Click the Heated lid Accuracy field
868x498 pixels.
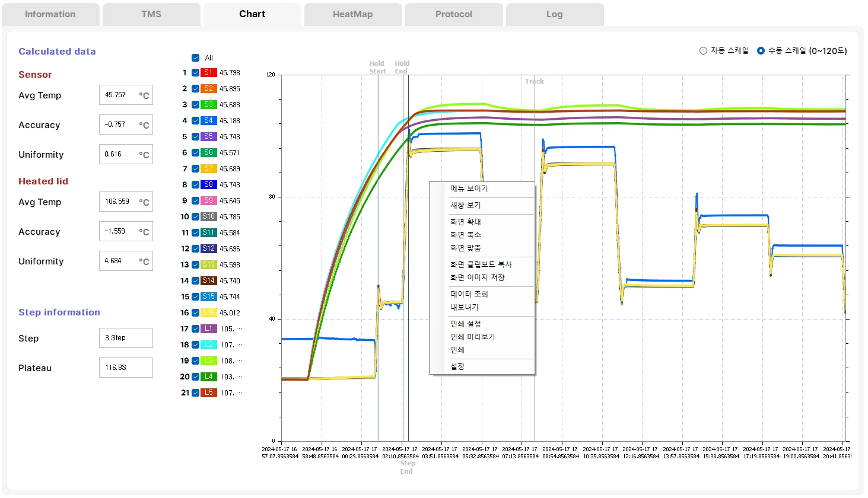[126, 231]
